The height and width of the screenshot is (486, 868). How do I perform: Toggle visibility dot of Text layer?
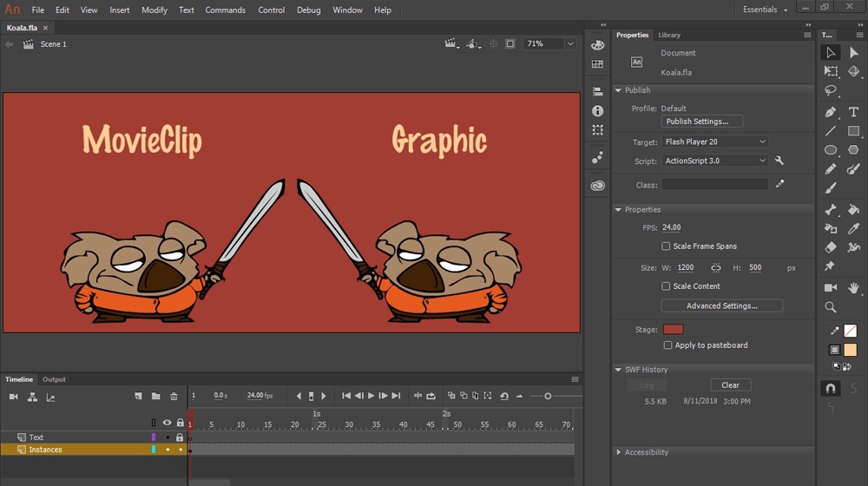tap(168, 437)
